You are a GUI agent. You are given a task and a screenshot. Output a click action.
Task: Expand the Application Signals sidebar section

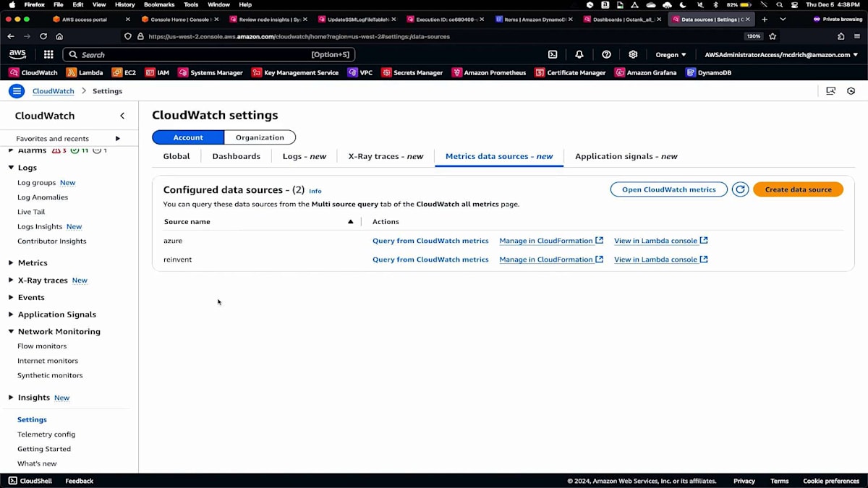point(11,314)
